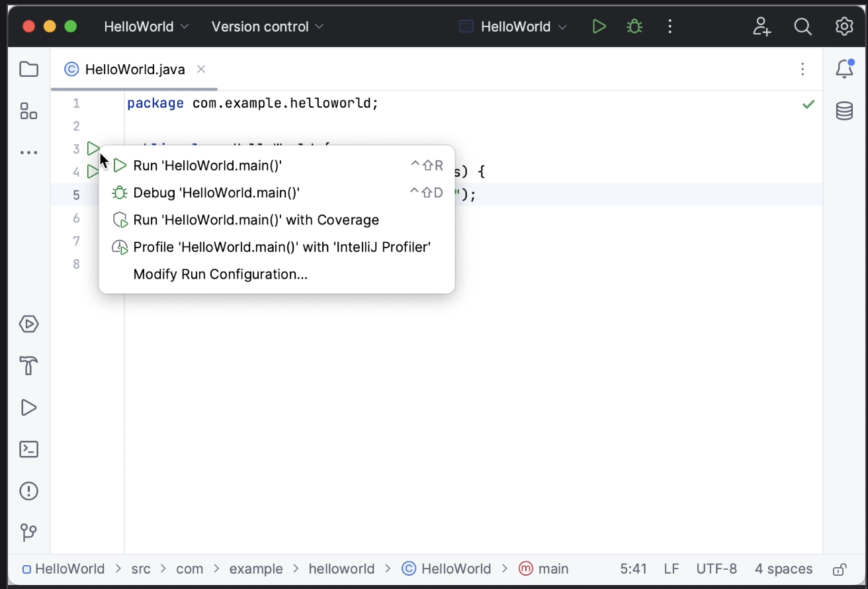The image size is (868, 589).
Task: Click the run gutter icon on line 3
Action: [93, 149]
